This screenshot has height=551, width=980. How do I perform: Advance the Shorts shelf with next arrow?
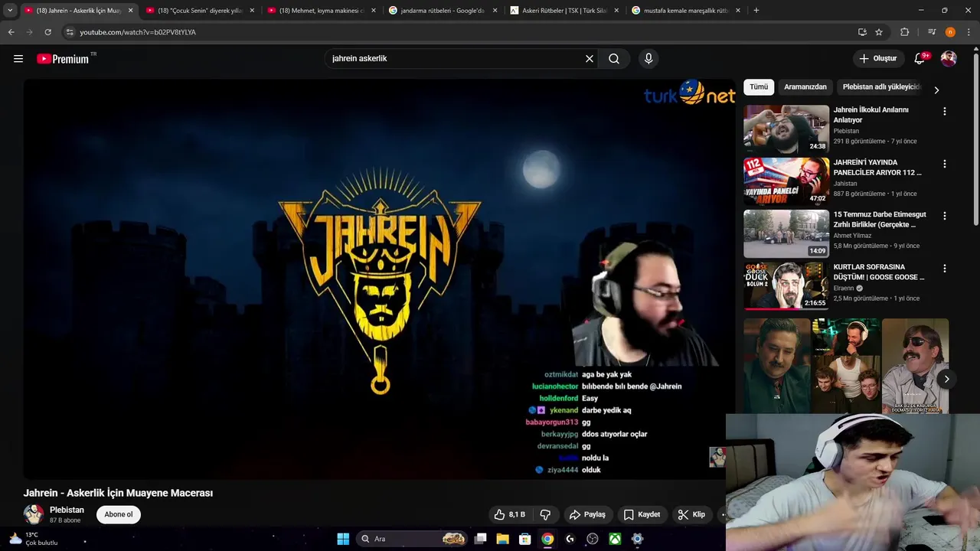(946, 379)
